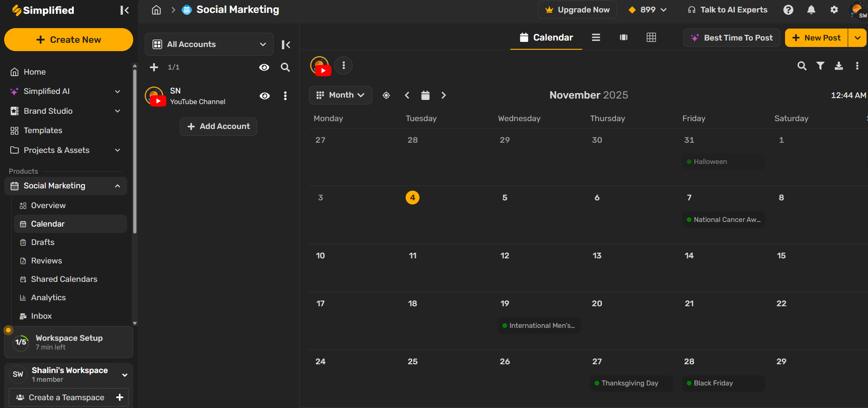Switch to list view icon
Screen dimensions: 868x408
(x=596, y=38)
